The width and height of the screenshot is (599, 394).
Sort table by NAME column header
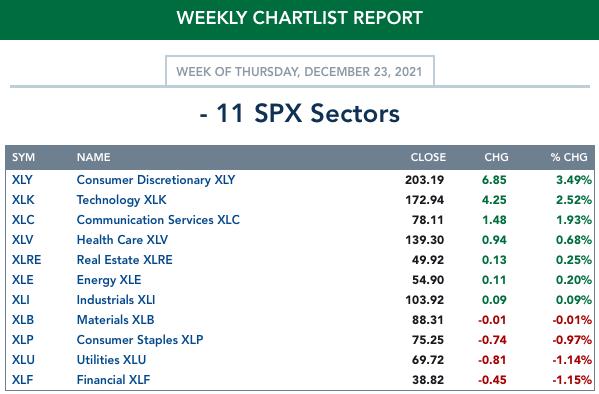[94, 157]
